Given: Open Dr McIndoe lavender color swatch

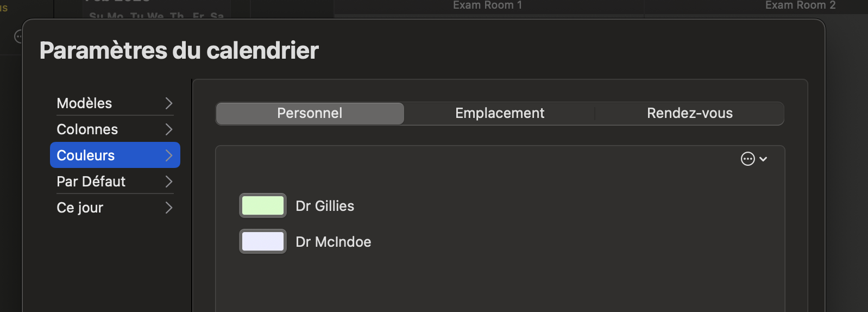Looking at the screenshot, I should 263,241.
